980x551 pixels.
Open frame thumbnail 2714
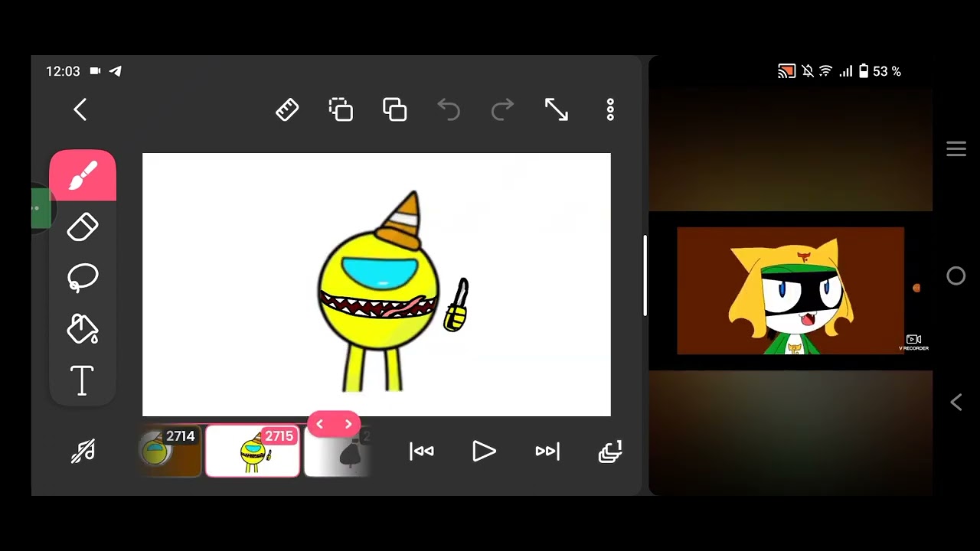pyautogui.click(x=171, y=452)
